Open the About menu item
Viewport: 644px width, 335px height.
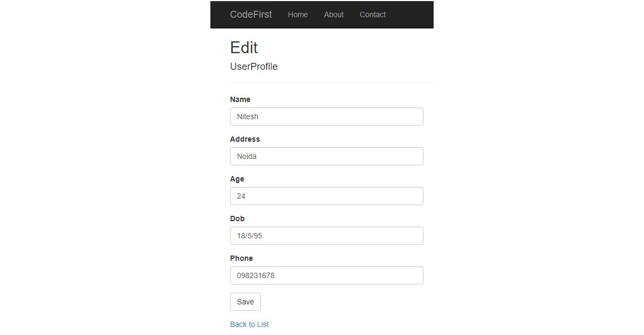(334, 14)
